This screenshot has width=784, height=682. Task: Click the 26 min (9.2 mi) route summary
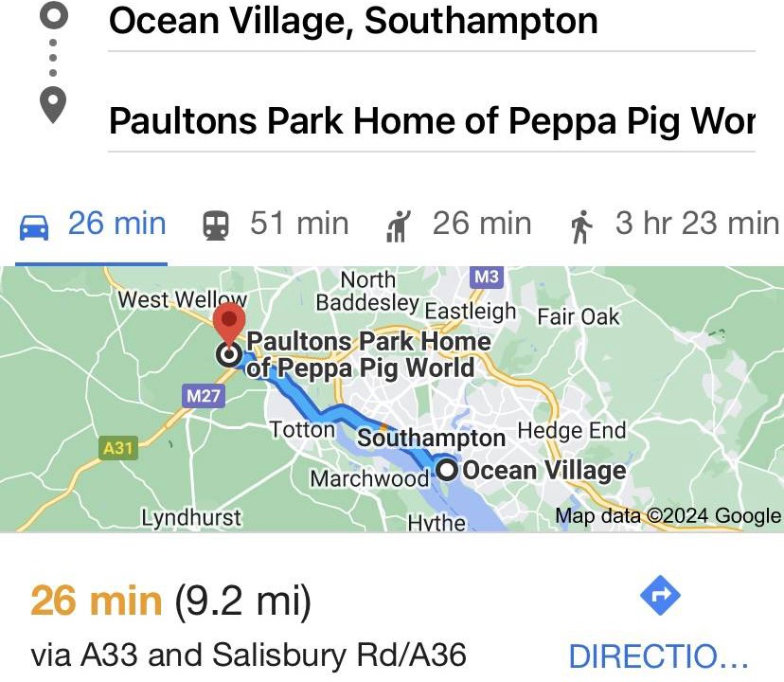[x=170, y=600]
